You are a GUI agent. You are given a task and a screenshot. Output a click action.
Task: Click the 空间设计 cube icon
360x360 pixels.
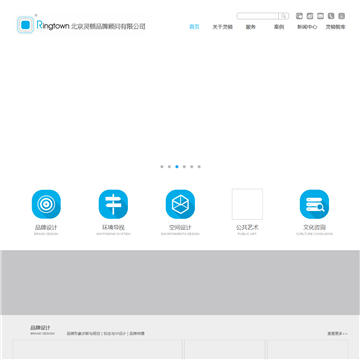[x=180, y=204]
